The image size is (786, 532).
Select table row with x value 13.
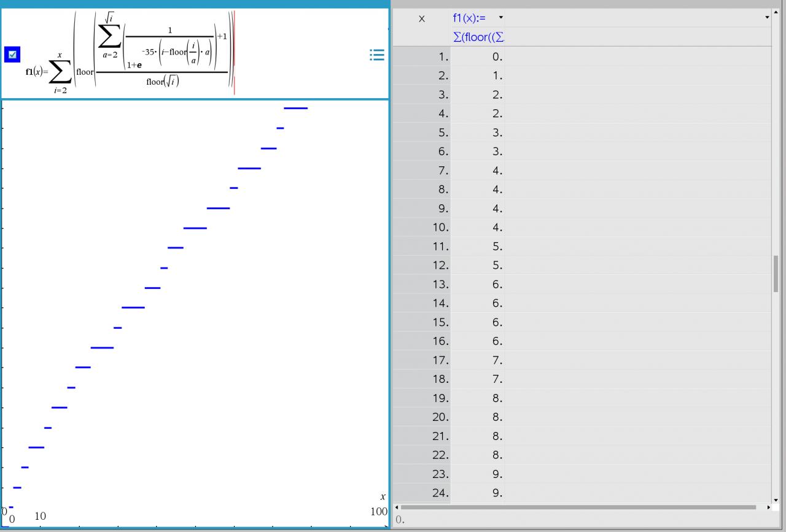tap(422, 285)
